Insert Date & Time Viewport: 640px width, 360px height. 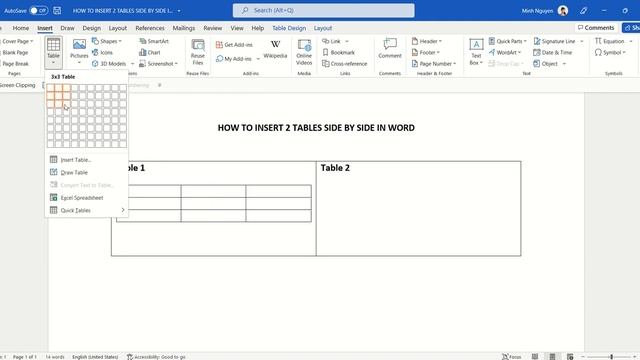(553, 53)
